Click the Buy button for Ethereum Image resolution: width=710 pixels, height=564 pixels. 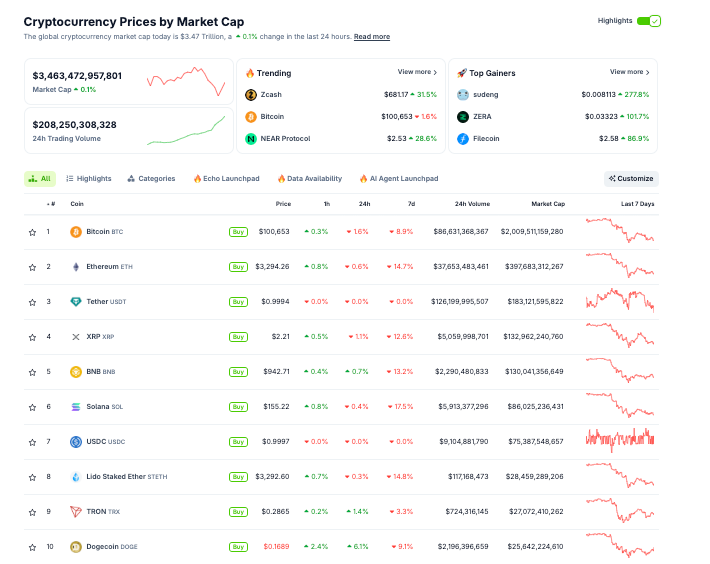tap(238, 267)
